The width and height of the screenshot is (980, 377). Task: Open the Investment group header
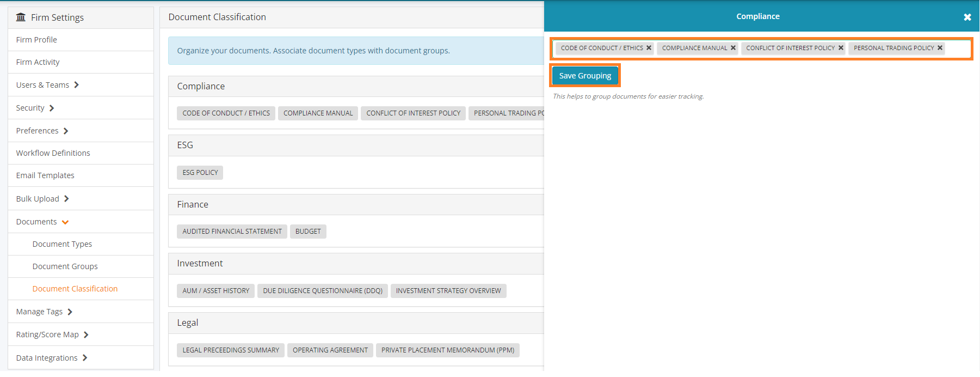[x=356, y=263]
